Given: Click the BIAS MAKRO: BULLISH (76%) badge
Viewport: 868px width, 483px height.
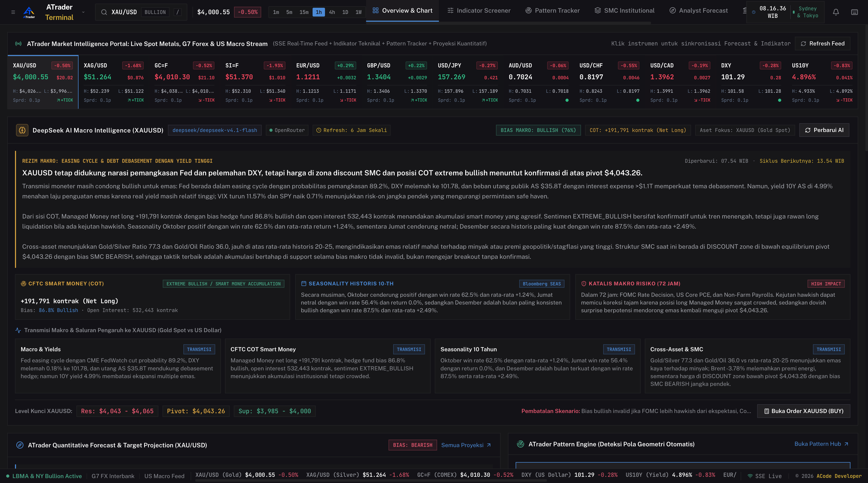Looking at the screenshot, I should pyautogui.click(x=538, y=130).
